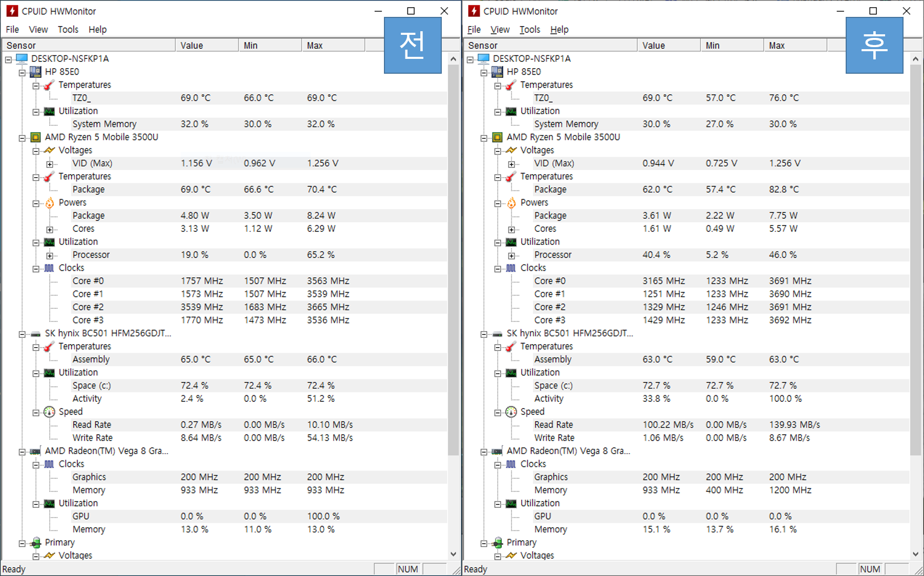The width and height of the screenshot is (924, 576).
Task: Click the HWMonitor app icon in right title bar
Action: 474,11
